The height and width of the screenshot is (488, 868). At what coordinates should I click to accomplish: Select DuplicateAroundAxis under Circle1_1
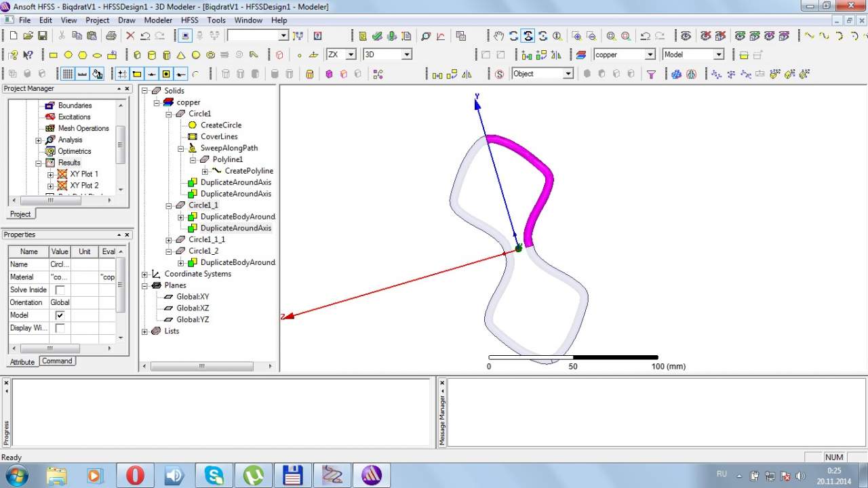coord(235,228)
